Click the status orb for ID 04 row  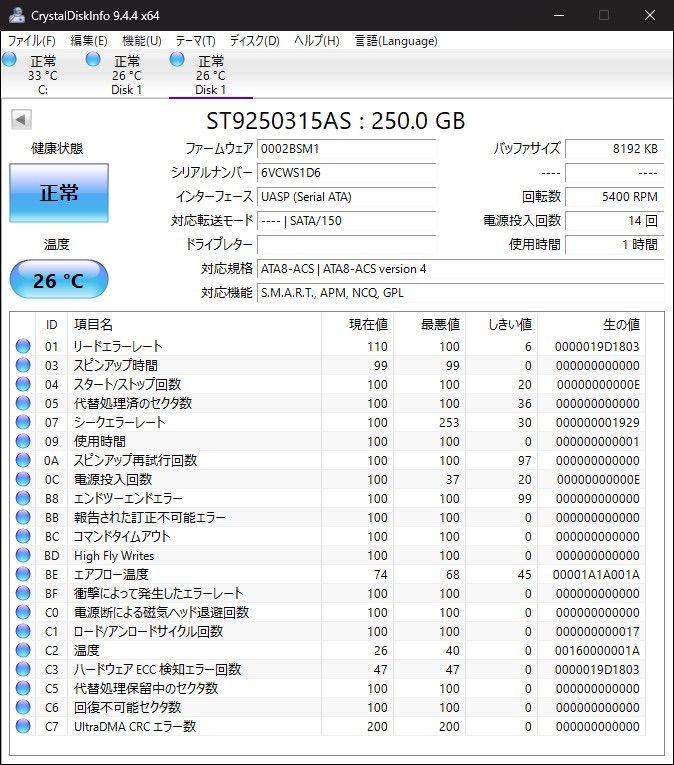23,384
